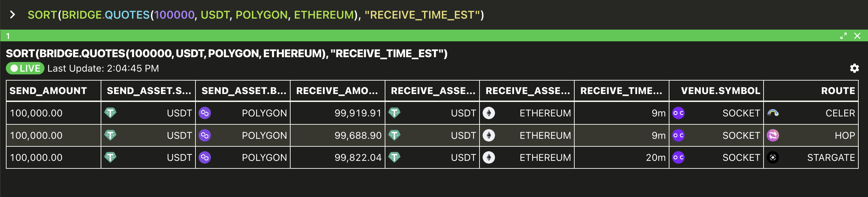Click the USDT Tether send icon in first row
The width and height of the screenshot is (868, 197).
click(x=110, y=113)
